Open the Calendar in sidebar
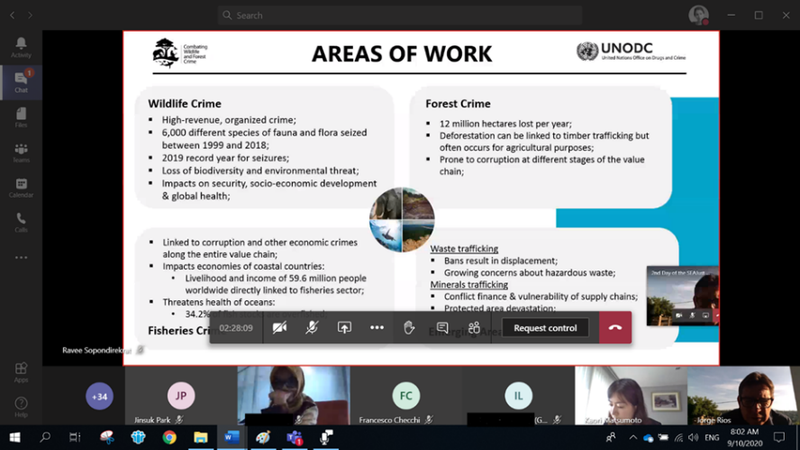The height and width of the screenshot is (450, 800). point(21,186)
